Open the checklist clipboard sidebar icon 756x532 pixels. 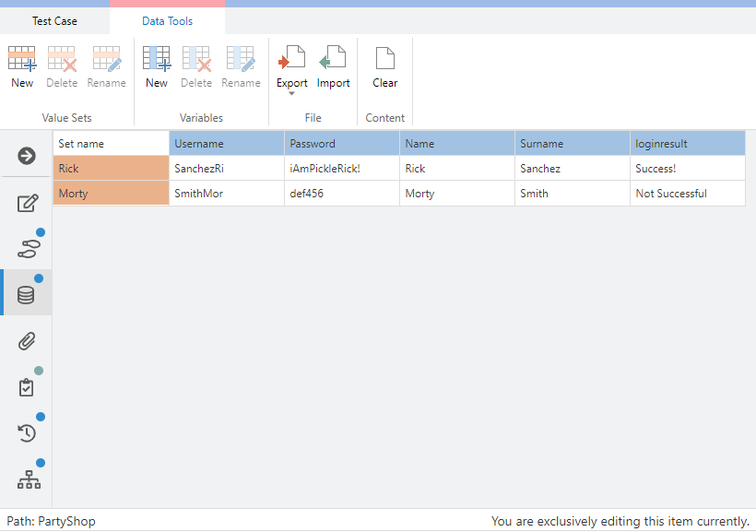coord(27,387)
